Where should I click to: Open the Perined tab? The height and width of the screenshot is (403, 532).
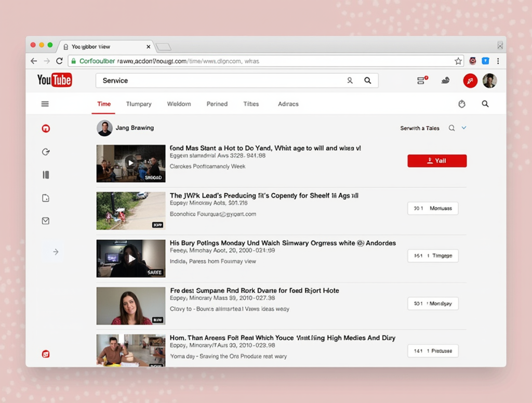(217, 104)
